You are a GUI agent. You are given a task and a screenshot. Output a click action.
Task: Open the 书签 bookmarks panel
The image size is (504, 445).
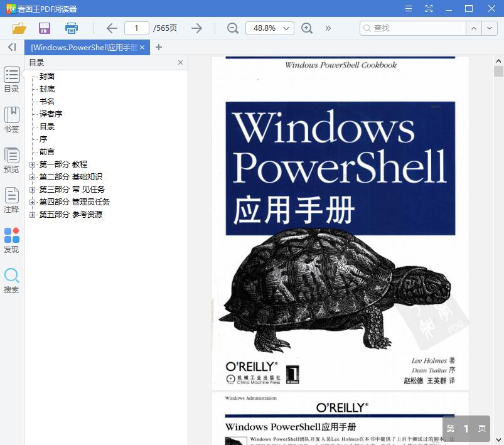pyautogui.click(x=11, y=120)
